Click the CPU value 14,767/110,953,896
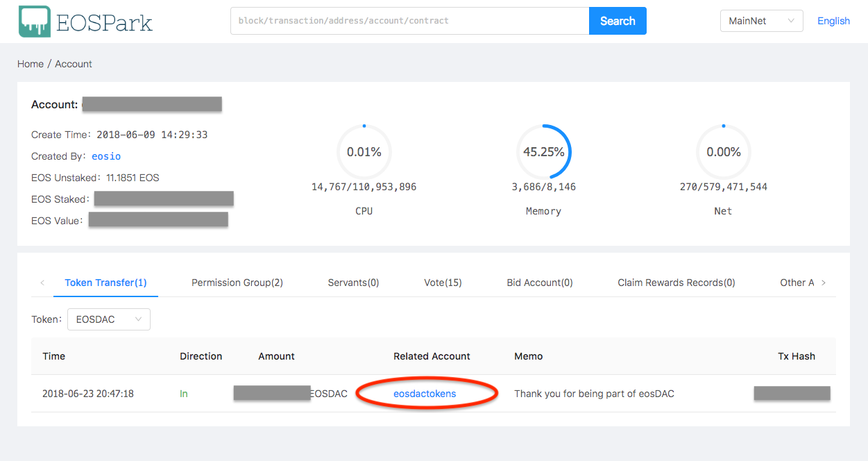This screenshot has height=461, width=868. 364,187
